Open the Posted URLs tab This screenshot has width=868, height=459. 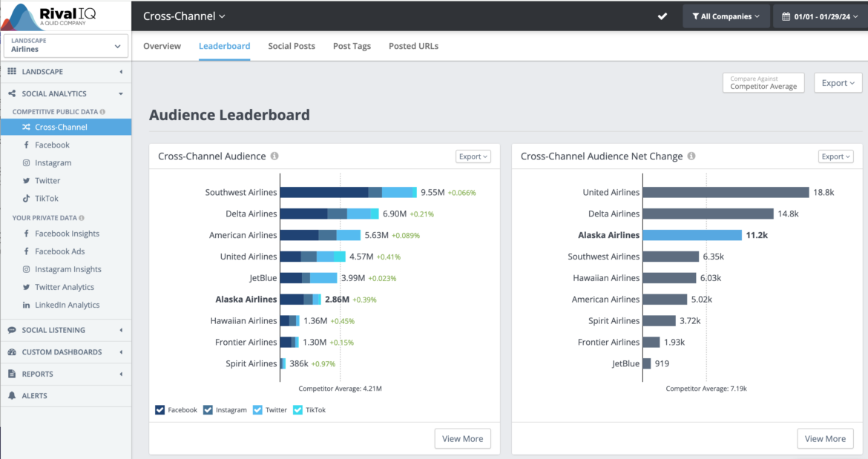tap(413, 46)
